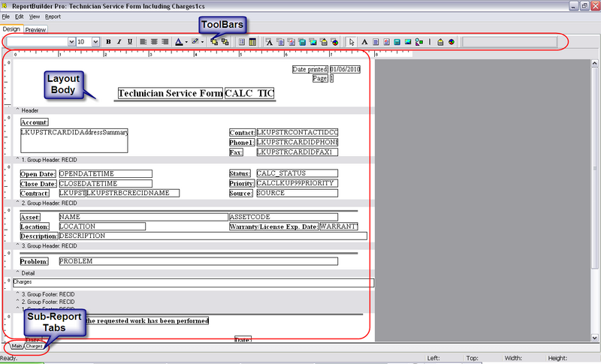Select the Label tool with letter A

[364, 42]
